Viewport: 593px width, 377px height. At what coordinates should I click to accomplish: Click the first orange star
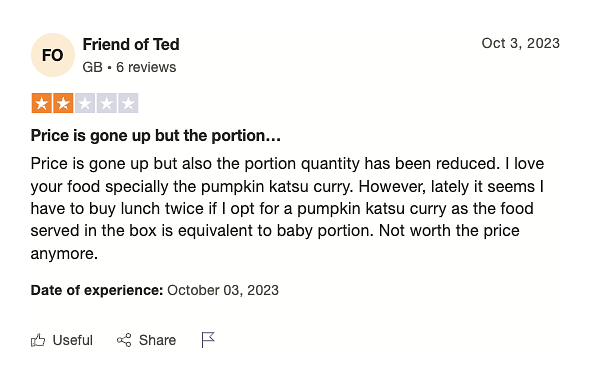(x=42, y=103)
